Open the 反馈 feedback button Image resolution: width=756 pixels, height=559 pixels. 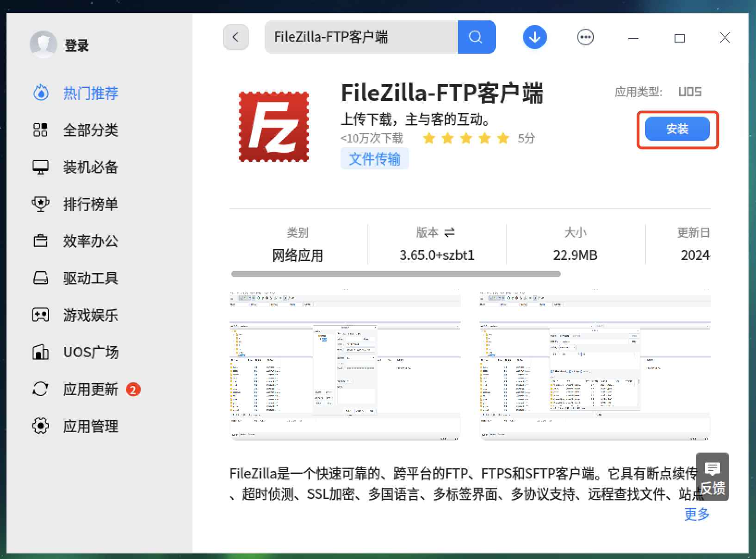[x=713, y=477]
